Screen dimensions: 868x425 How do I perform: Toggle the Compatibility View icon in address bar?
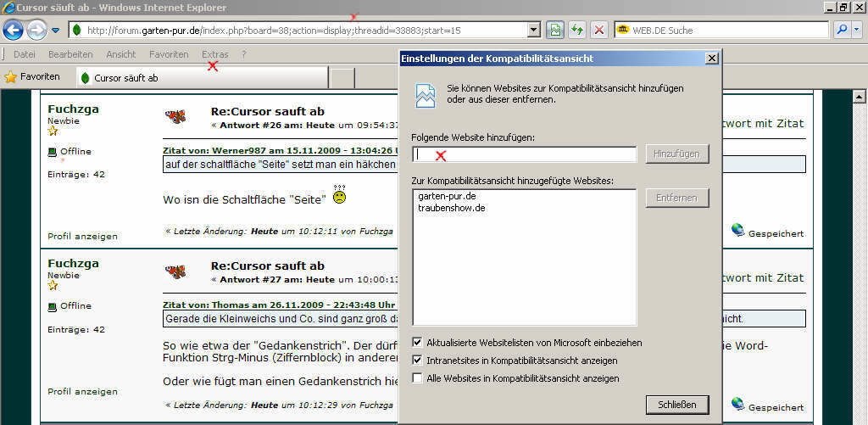555,30
